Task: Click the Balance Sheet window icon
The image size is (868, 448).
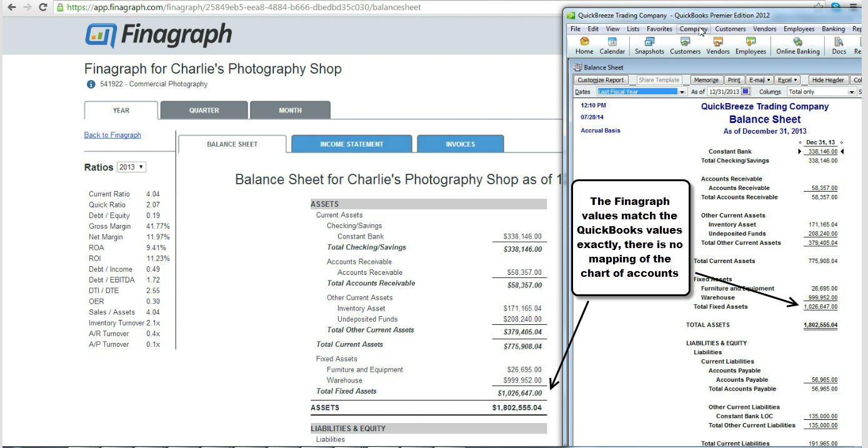Action: pos(577,67)
